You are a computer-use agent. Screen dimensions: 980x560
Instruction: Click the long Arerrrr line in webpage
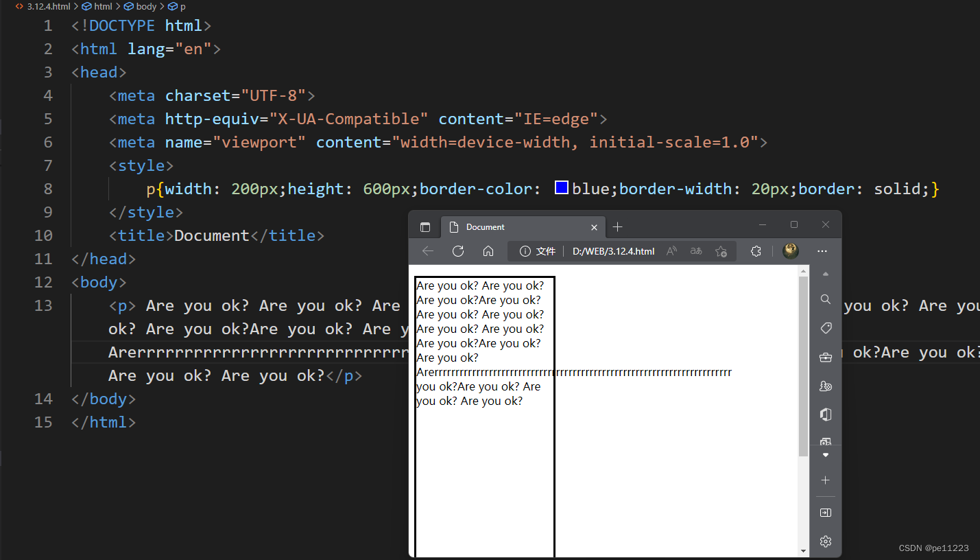pyautogui.click(x=574, y=373)
